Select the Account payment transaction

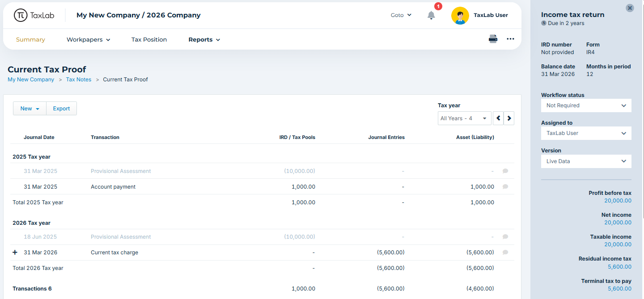tap(113, 187)
